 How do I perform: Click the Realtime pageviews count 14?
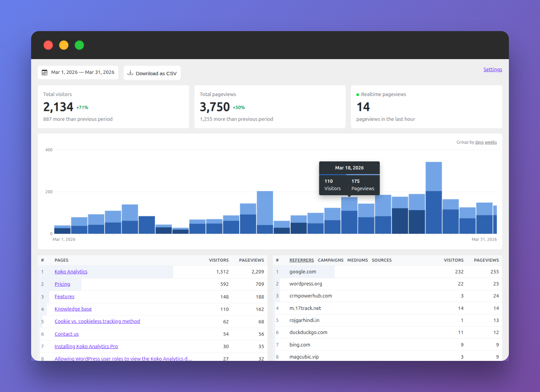tap(363, 107)
